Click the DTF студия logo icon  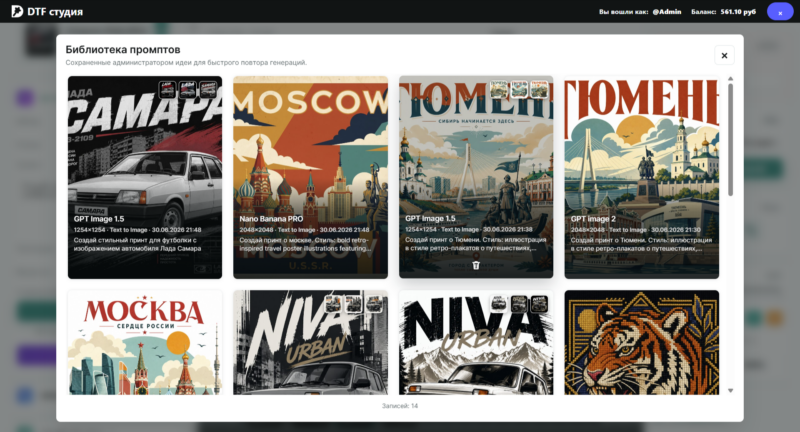pos(17,11)
